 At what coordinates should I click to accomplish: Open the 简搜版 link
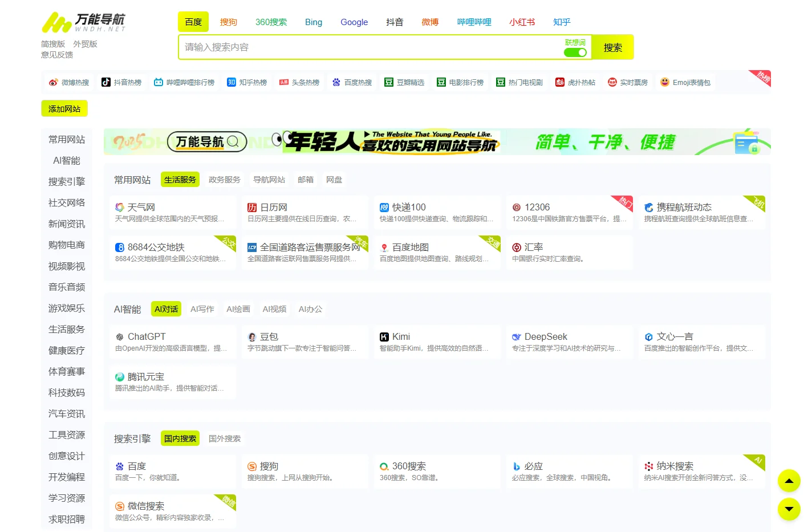point(53,44)
